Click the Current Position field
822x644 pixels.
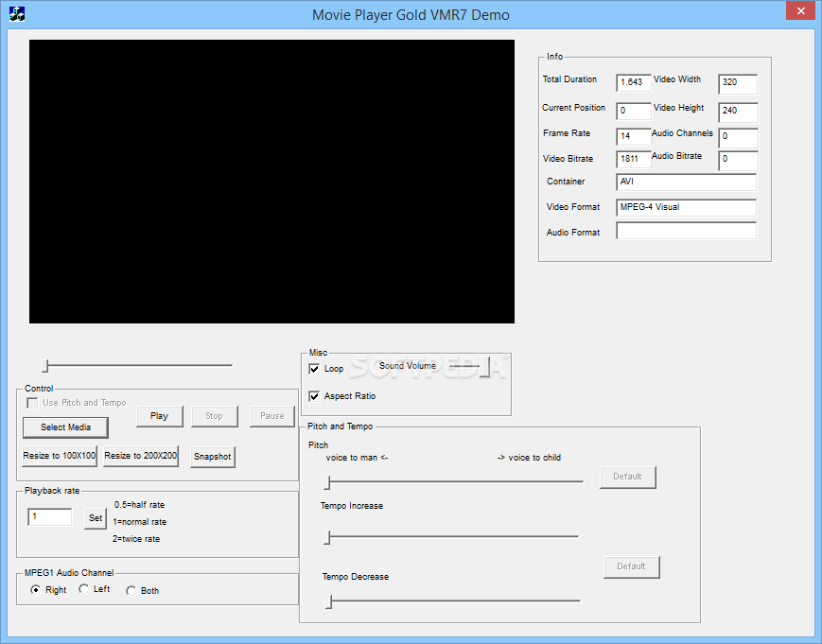pyautogui.click(x=634, y=111)
